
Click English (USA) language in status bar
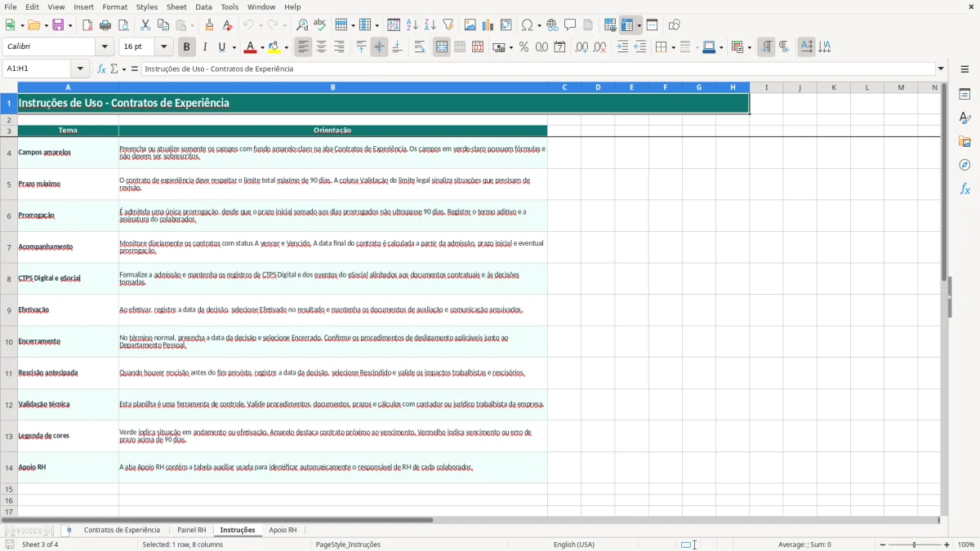tap(574, 544)
